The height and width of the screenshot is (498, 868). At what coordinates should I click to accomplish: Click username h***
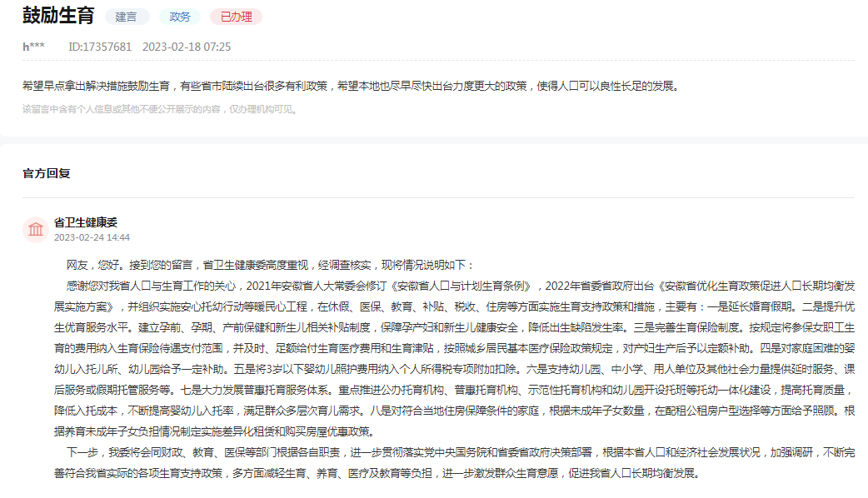click(33, 47)
